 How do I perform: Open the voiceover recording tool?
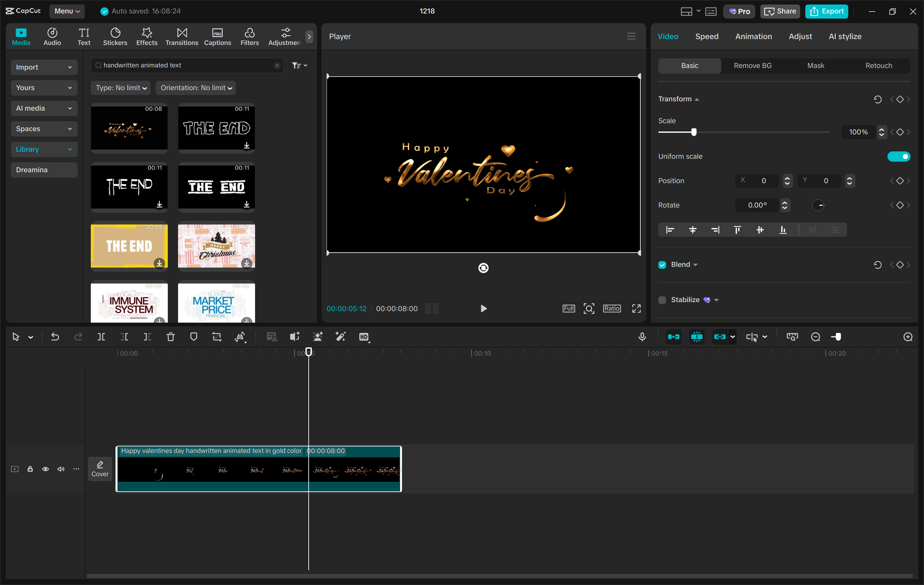click(x=642, y=336)
